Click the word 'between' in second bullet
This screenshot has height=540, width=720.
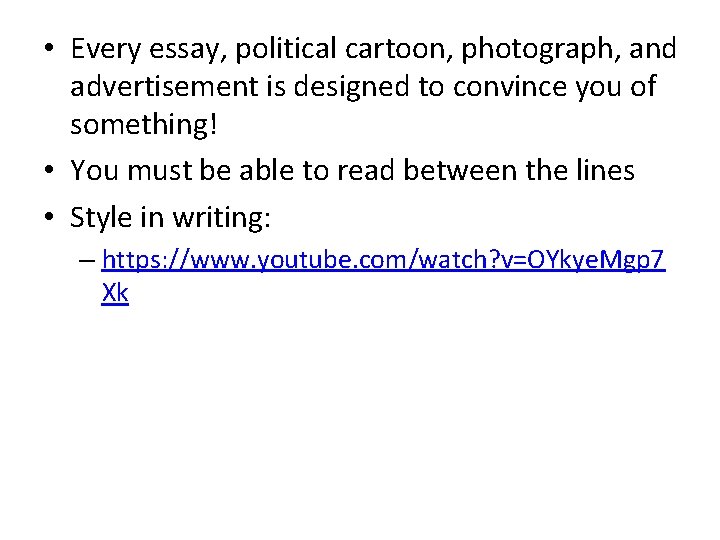[460, 170]
